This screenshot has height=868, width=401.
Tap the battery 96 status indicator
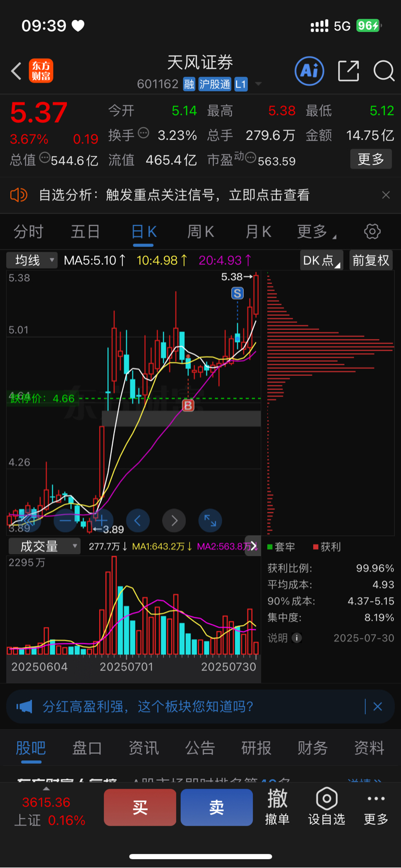click(369, 26)
